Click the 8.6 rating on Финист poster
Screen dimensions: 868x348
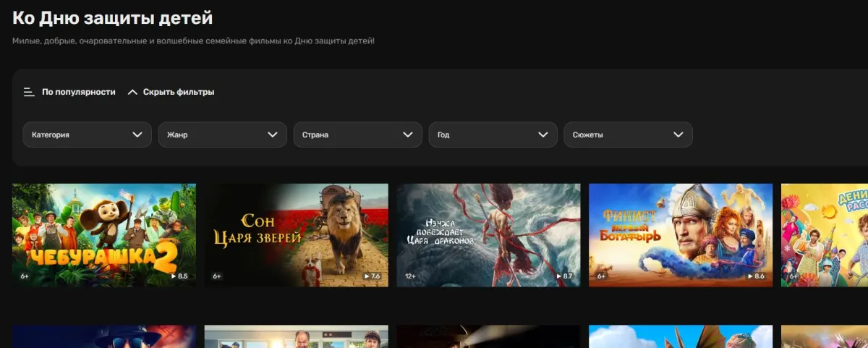756,276
